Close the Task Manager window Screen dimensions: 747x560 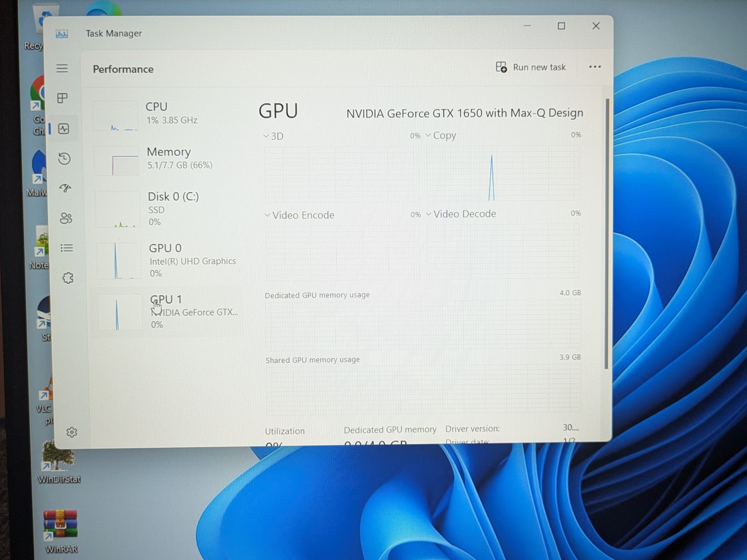click(x=596, y=26)
